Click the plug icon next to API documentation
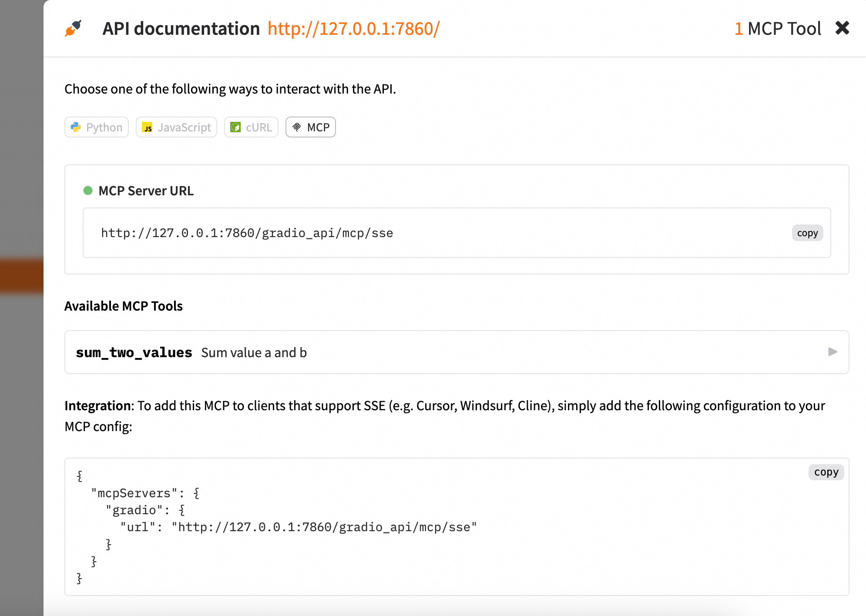The width and height of the screenshot is (866, 616). [x=73, y=28]
